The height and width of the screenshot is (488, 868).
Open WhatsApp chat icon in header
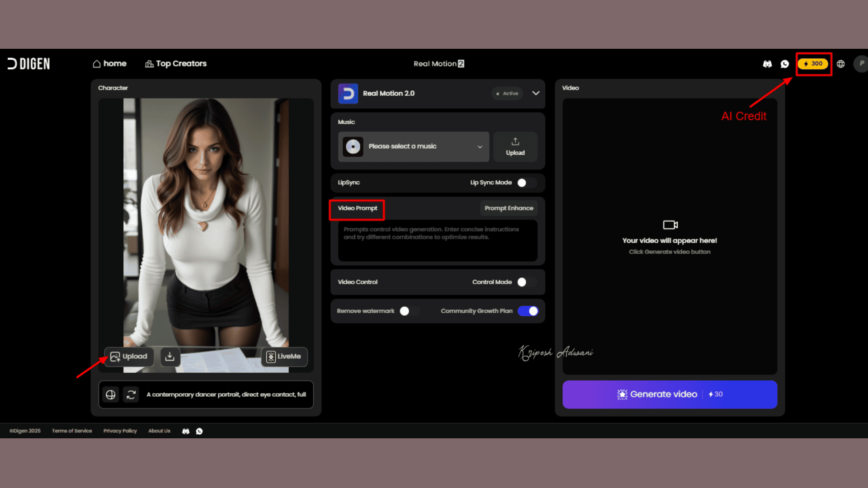point(785,64)
